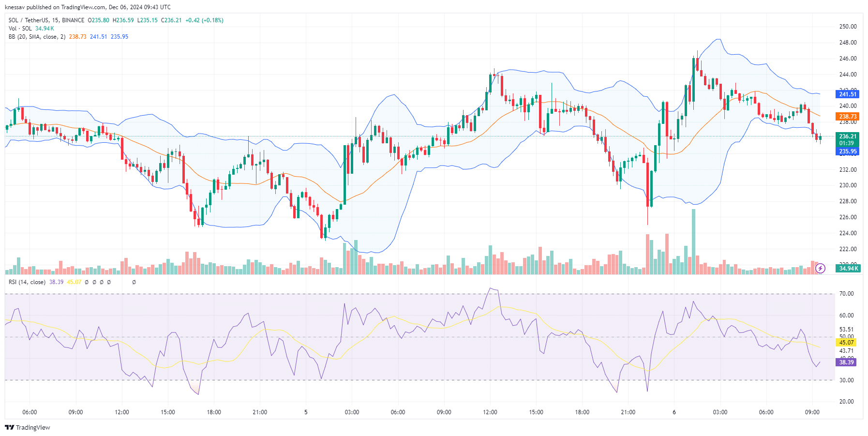Viewport: 868px width, 436px height.
Task: Click the orange 238.73 value in BB legend
Action: pos(77,37)
